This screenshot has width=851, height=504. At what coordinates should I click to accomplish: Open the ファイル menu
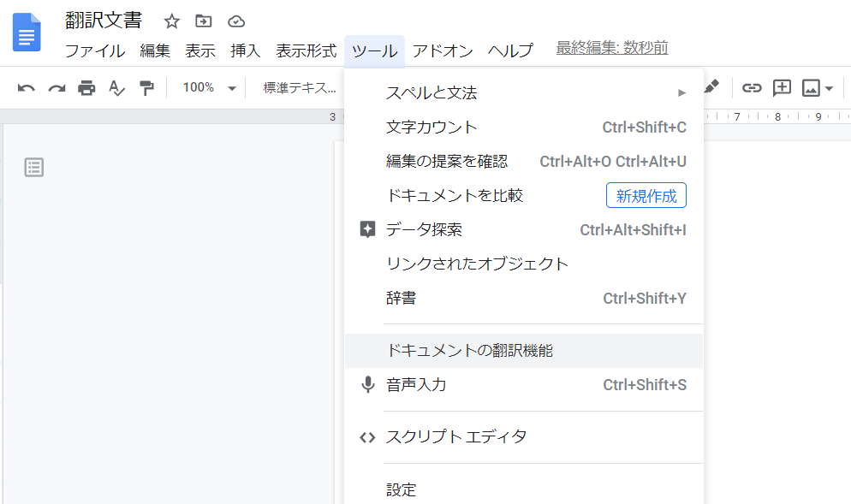coord(95,51)
